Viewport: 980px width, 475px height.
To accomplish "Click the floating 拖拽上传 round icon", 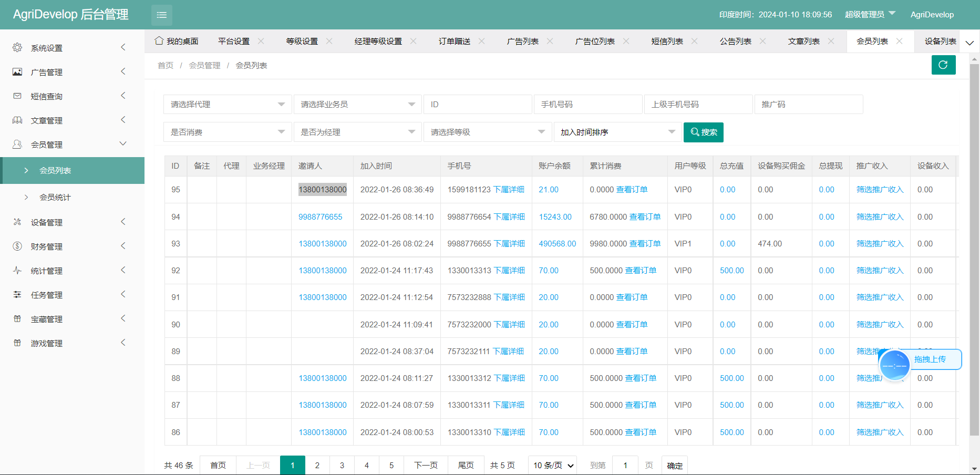I will pos(894,365).
